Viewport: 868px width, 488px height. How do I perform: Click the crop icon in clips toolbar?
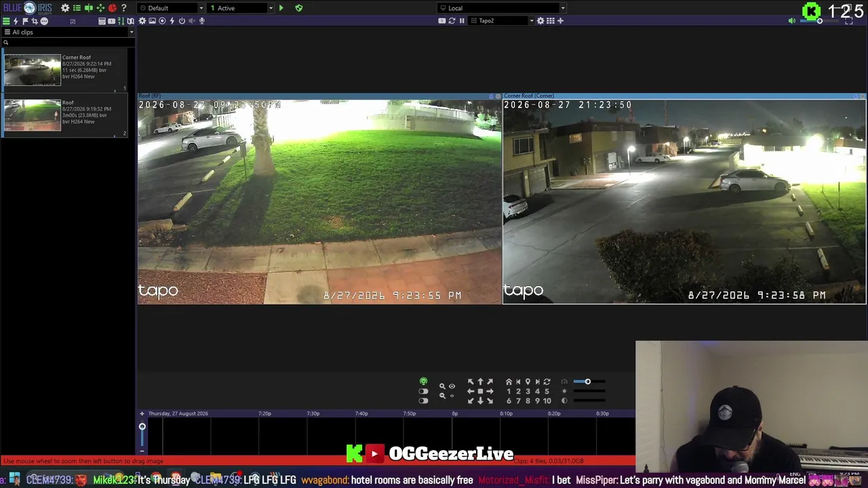(x=35, y=21)
